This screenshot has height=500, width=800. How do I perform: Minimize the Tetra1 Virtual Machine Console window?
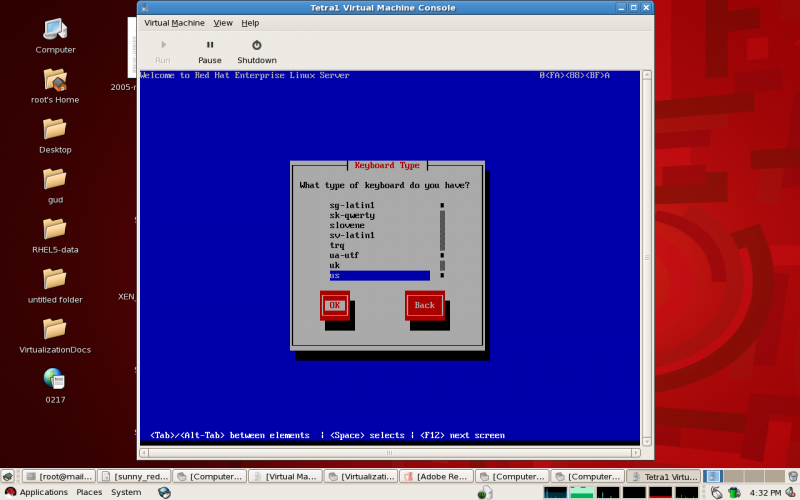coord(621,8)
